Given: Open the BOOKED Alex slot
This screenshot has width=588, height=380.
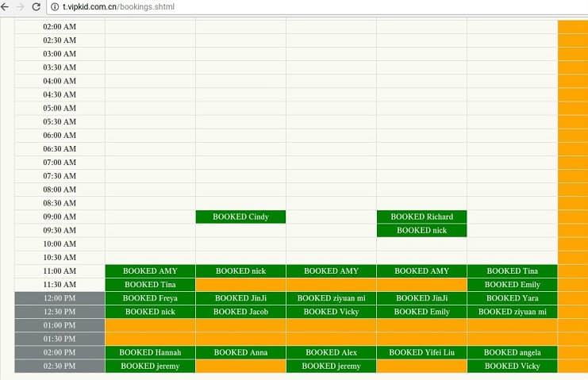Looking at the screenshot, I should [x=331, y=352].
